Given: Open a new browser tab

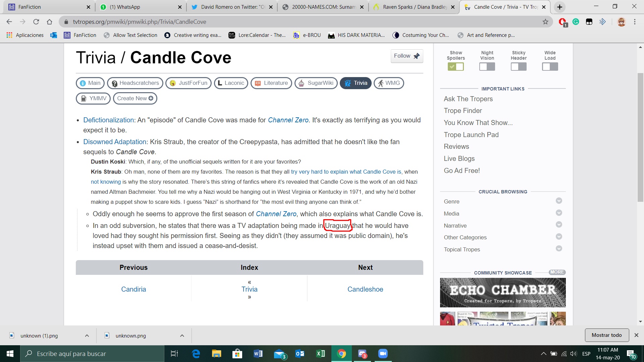Looking at the screenshot, I should coord(559,7).
